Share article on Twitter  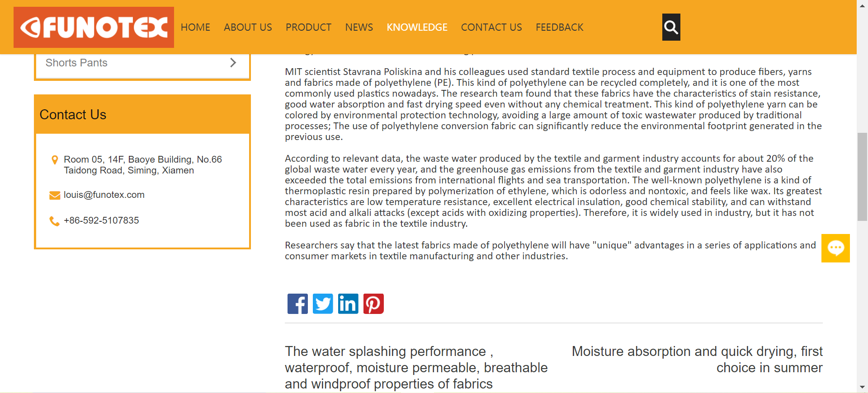[323, 304]
